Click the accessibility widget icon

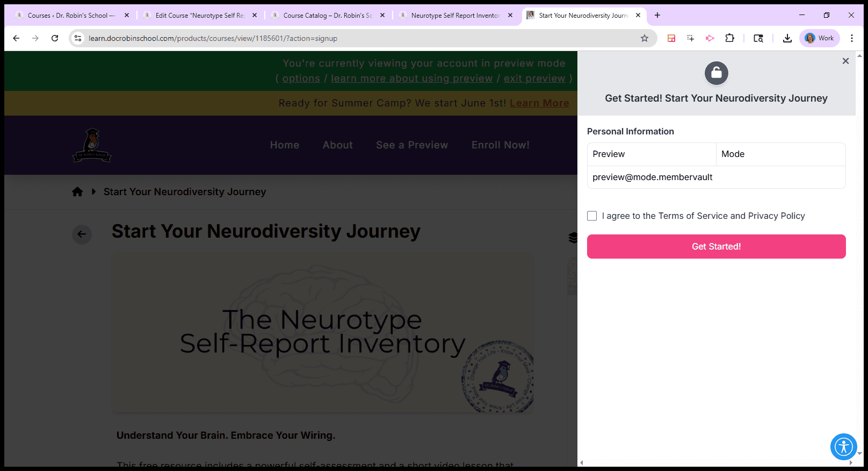[844, 447]
